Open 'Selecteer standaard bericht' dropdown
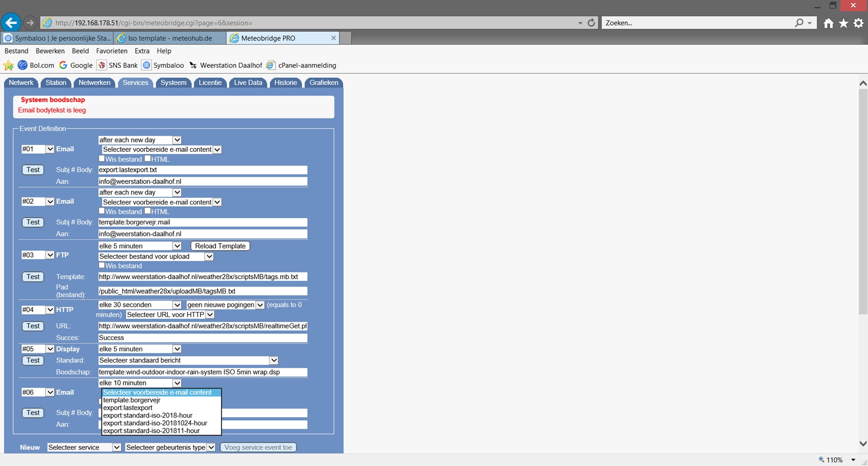 point(188,360)
